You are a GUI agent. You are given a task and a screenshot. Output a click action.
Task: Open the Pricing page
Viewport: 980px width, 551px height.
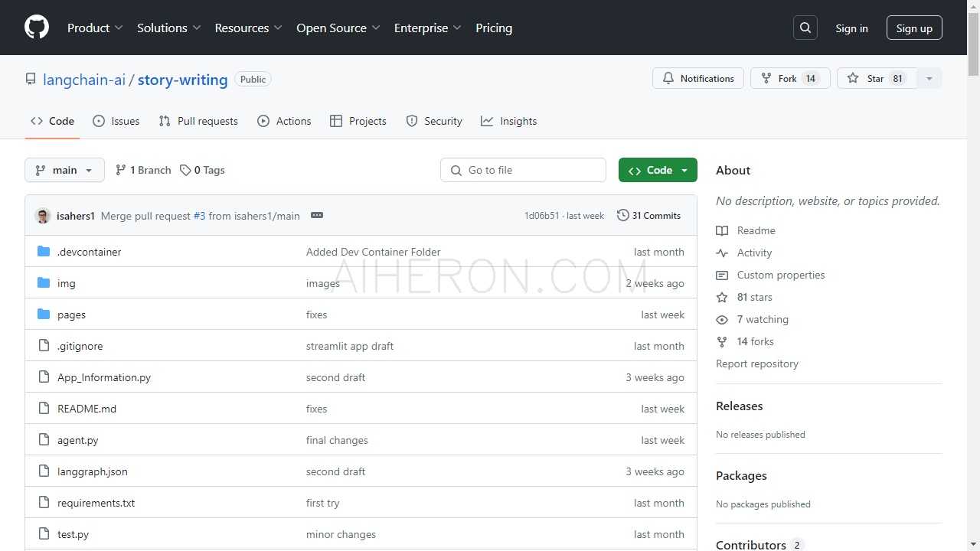[x=494, y=28]
